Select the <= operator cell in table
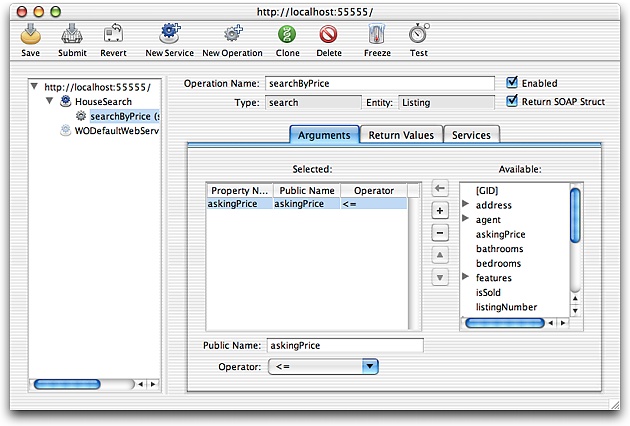 pos(374,204)
